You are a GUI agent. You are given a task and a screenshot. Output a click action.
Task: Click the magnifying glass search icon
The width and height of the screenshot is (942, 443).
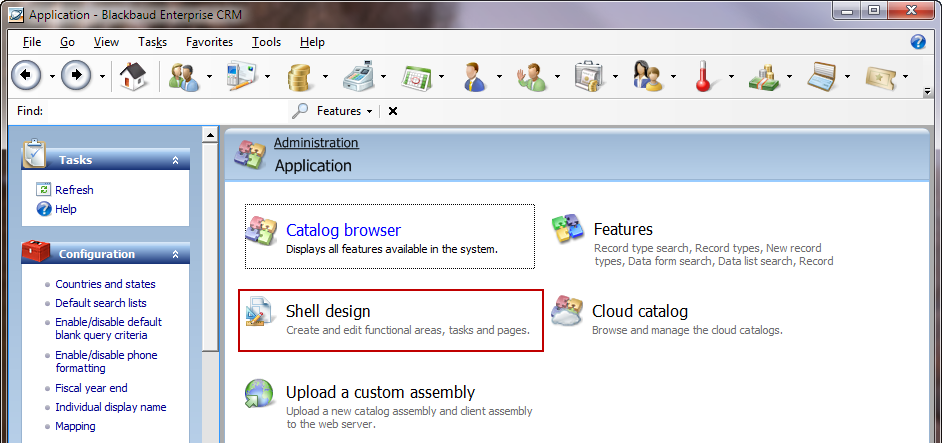click(299, 111)
